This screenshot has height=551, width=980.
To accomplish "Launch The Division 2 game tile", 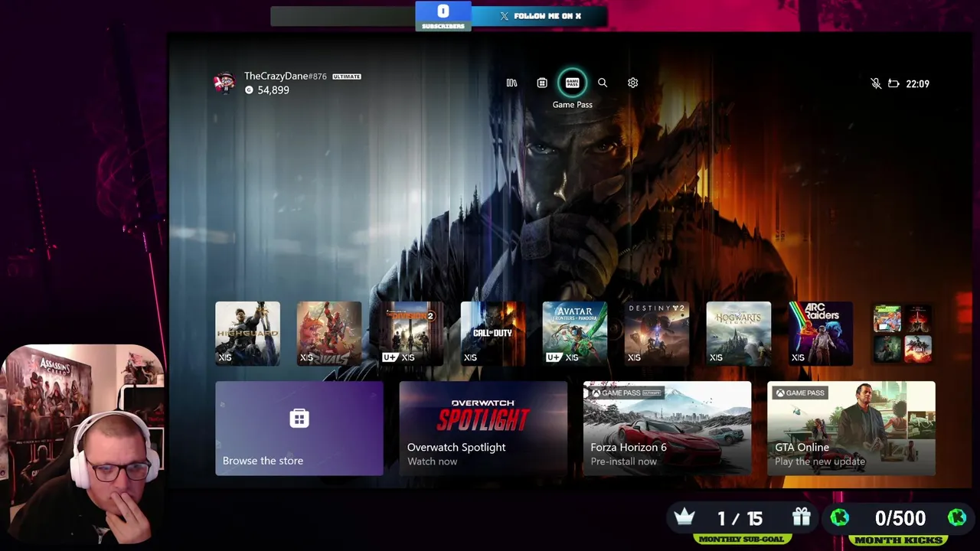I will pos(411,334).
